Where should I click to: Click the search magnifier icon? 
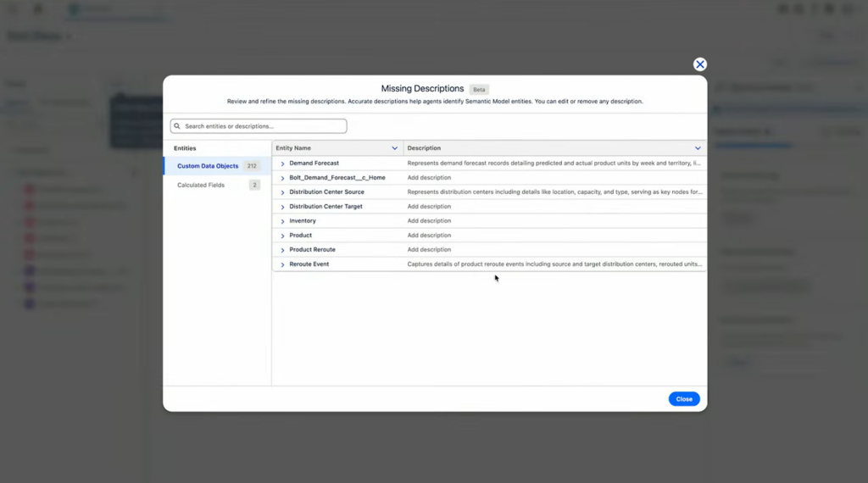point(177,126)
